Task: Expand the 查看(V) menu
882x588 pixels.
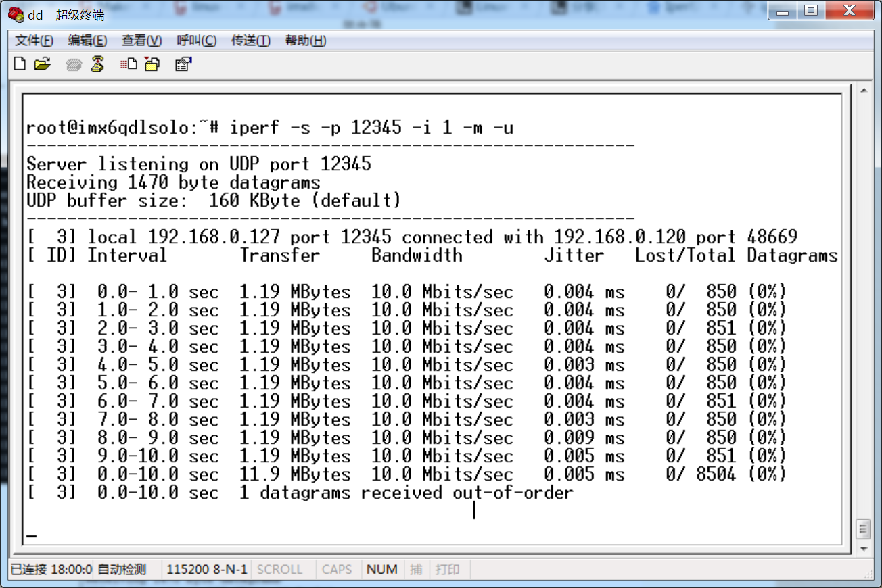Action: tap(141, 41)
